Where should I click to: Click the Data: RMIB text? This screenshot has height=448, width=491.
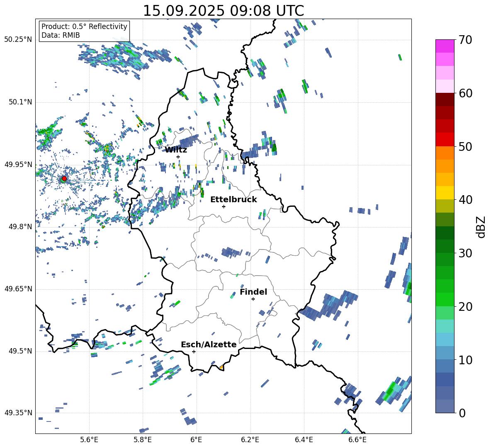(x=61, y=35)
